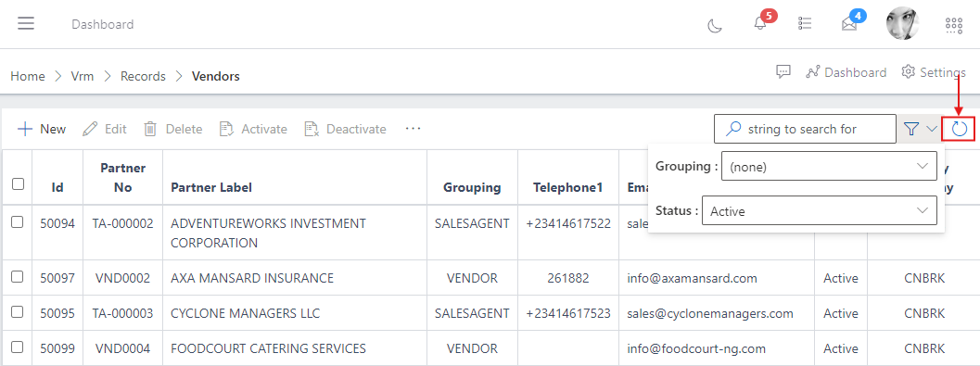Screen dimensions: 980x366
Task: Click AXA MANSARD INSURANCE label
Action: click(252, 278)
